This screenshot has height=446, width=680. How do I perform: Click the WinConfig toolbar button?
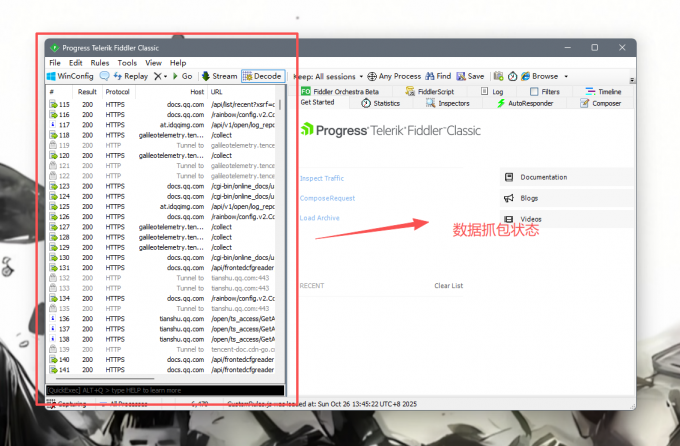72,76
